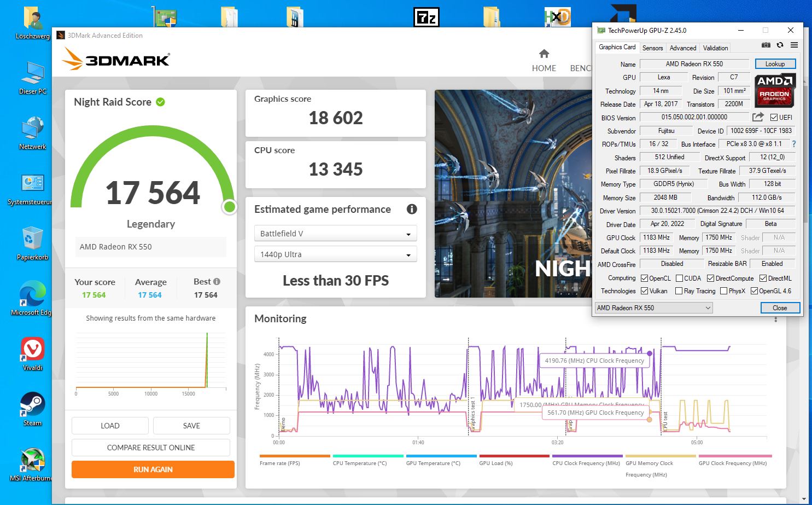Click the Average score 17 564
This screenshot has width=812, height=505.
[x=150, y=295]
